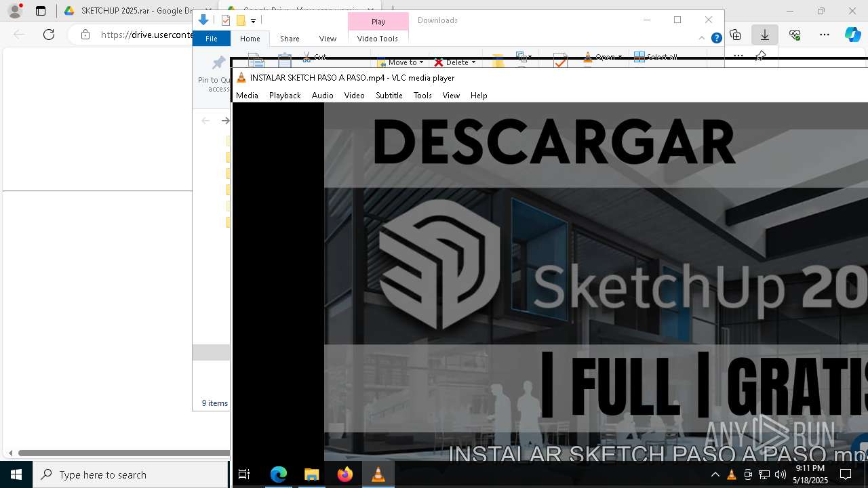Image resolution: width=868 pixels, height=488 pixels.
Task: Open the VLC Media menu
Action: 247,96
